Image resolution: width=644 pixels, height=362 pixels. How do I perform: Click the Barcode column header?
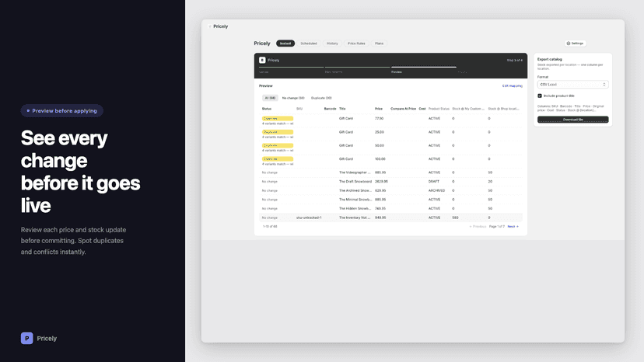tap(331, 109)
